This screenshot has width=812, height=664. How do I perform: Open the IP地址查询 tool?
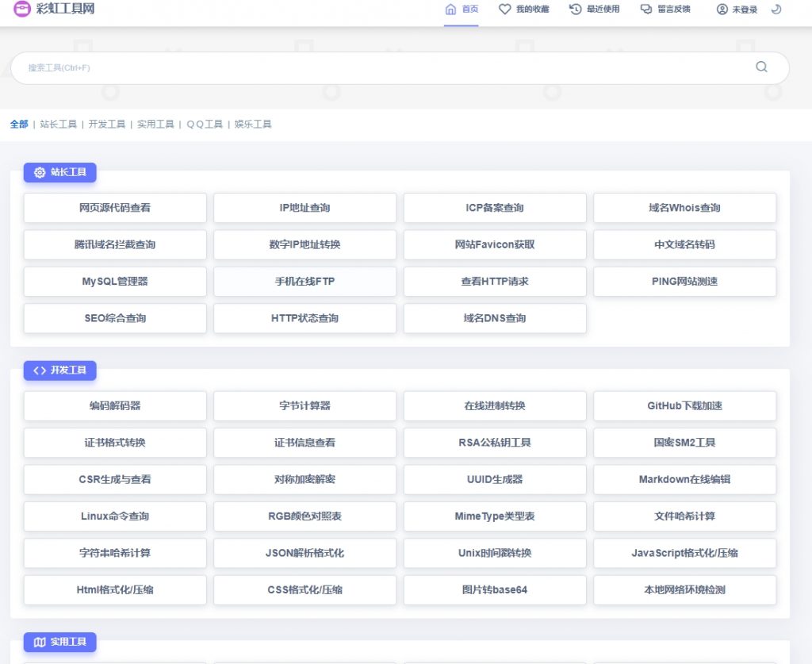point(304,208)
